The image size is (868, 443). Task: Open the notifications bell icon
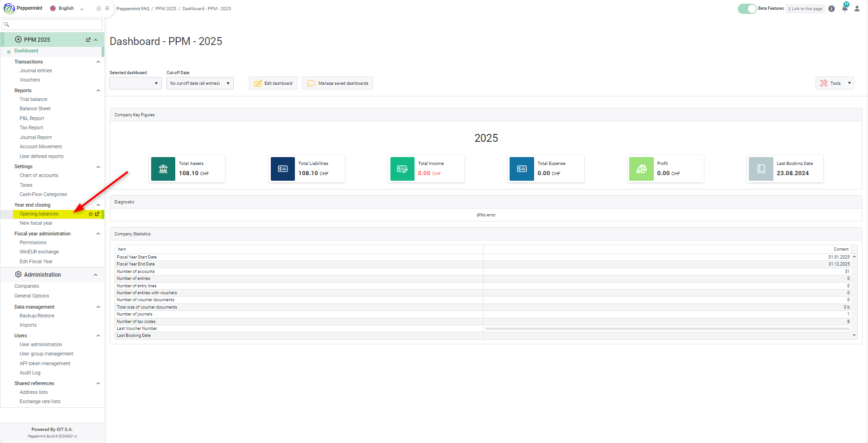point(845,8)
